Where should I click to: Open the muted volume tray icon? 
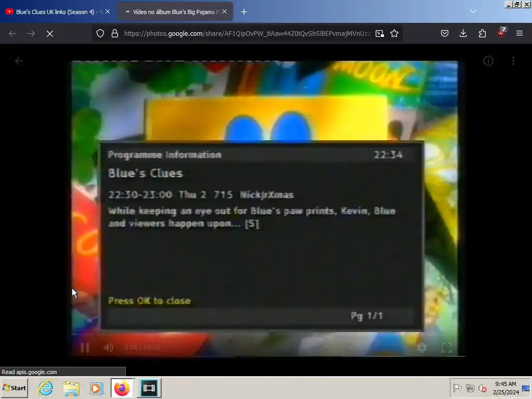482,388
